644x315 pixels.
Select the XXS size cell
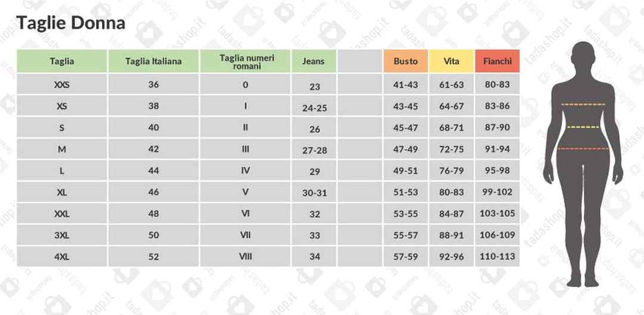pyautogui.click(x=62, y=85)
